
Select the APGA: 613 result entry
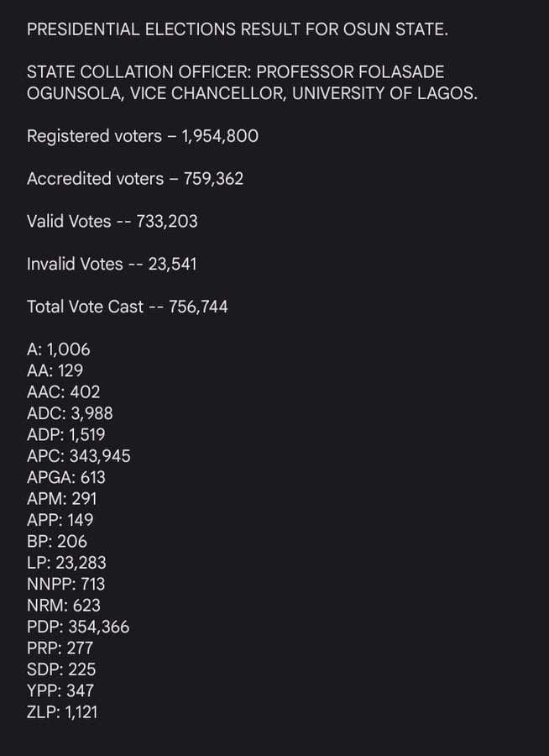click(66, 477)
